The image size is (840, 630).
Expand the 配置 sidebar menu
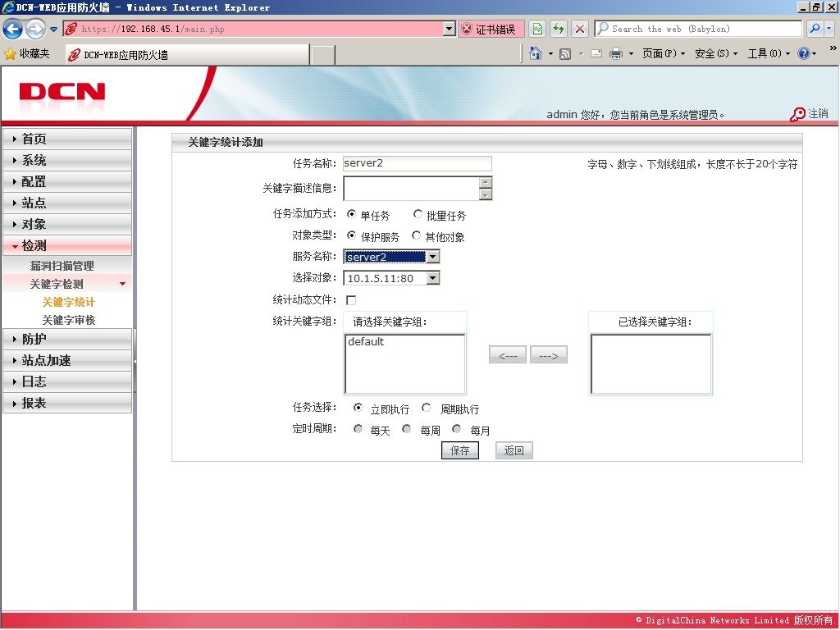click(67, 181)
